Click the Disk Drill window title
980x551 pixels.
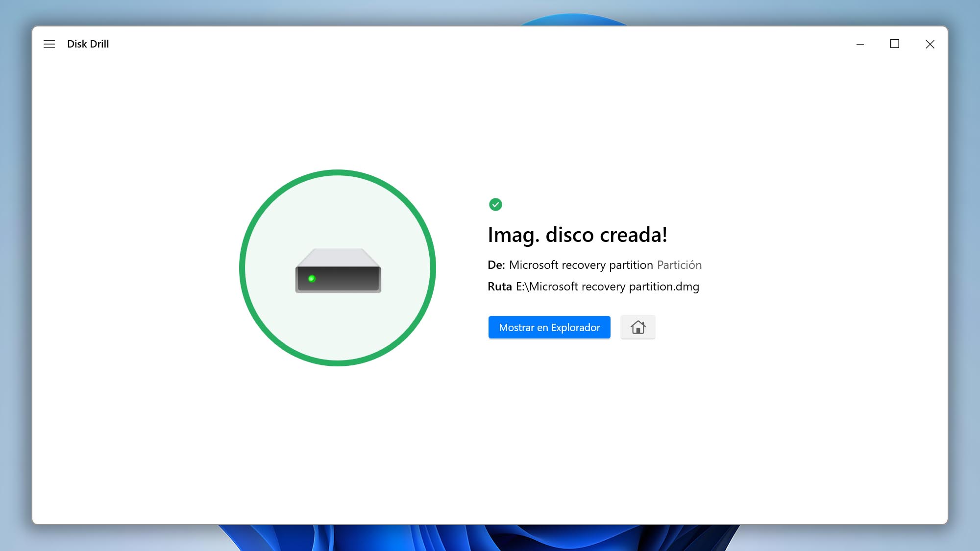[x=88, y=44]
